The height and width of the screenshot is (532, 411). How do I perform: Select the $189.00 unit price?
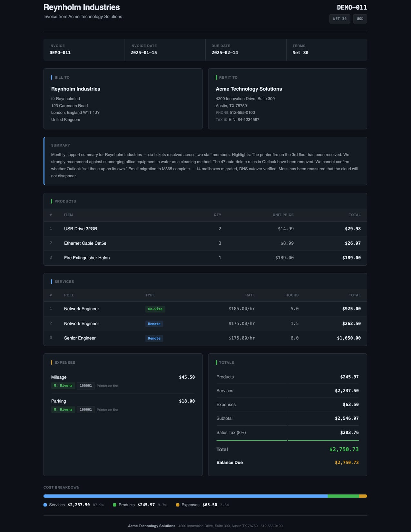284,258
